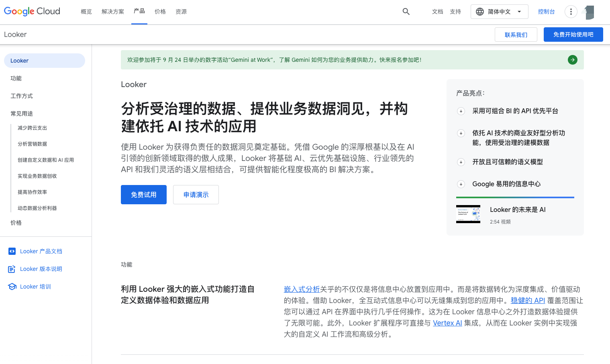This screenshot has height=364, width=610.
Task: Open the three-dot more options menu
Action: pyautogui.click(x=571, y=12)
